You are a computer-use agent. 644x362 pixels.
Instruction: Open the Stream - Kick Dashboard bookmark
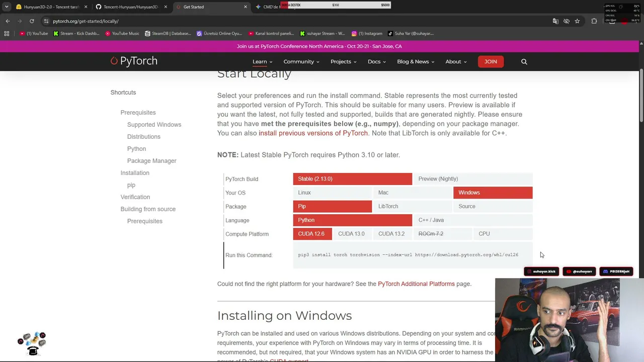coord(76,34)
